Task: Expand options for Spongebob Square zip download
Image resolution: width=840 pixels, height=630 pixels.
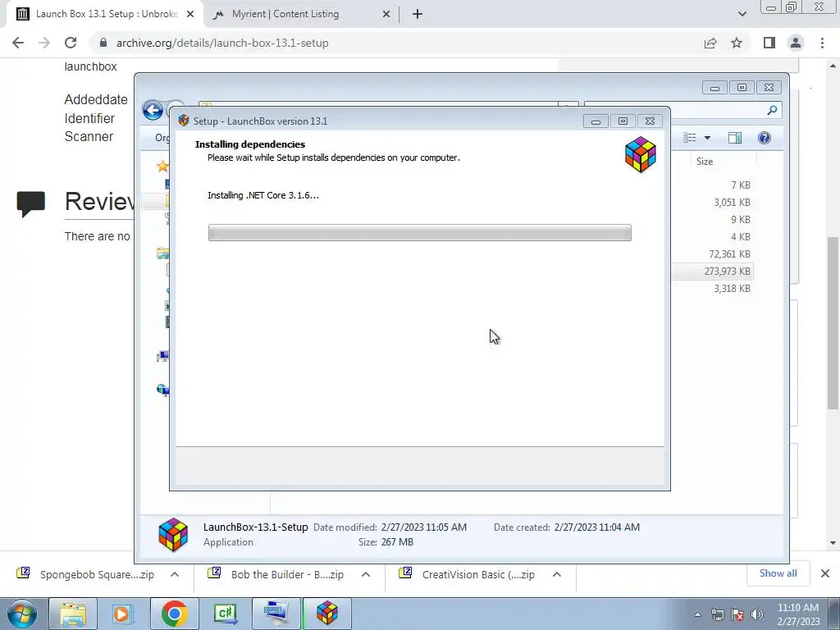Action: pyautogui.click(x=175, y=574)
